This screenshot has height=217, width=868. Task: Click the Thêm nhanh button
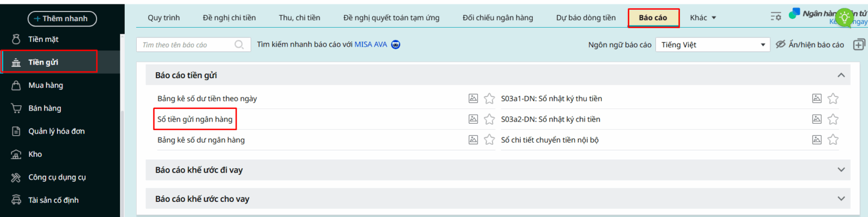click(62, 18)
